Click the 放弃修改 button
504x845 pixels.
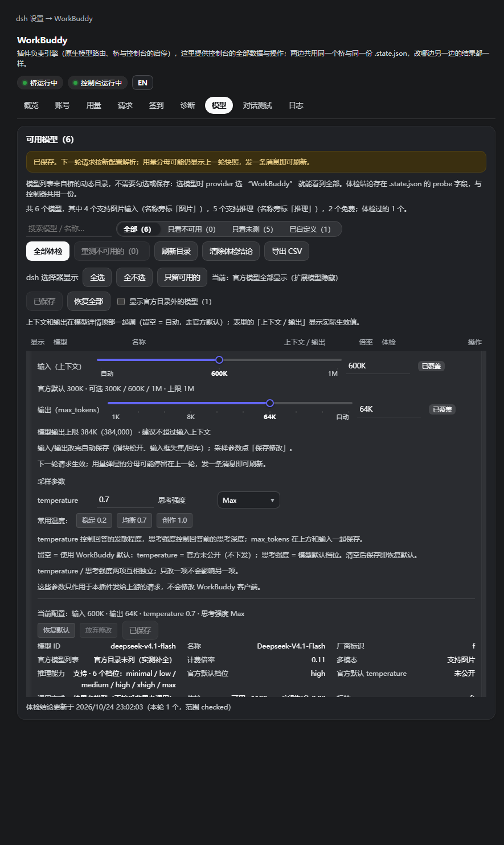tap(99, 630)
